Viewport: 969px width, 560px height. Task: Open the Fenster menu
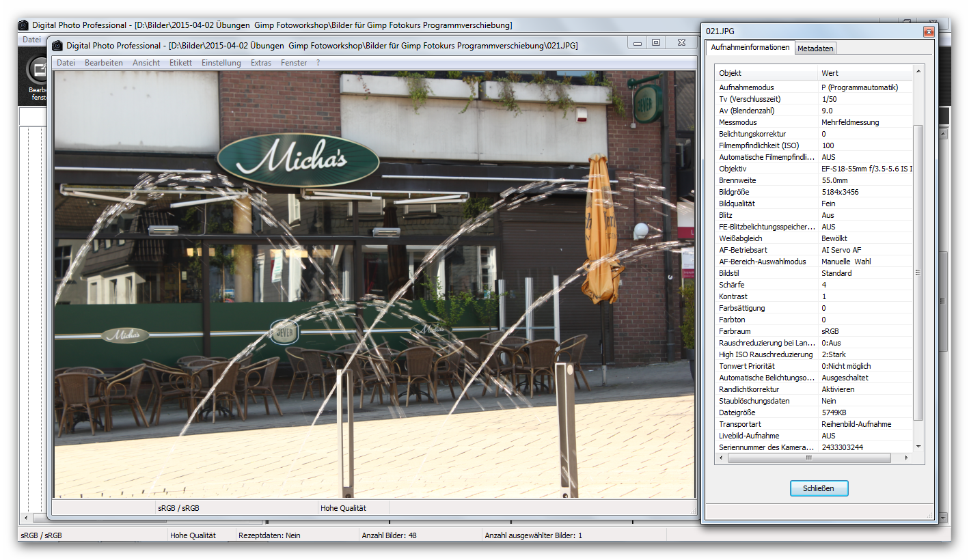[294, 63]
